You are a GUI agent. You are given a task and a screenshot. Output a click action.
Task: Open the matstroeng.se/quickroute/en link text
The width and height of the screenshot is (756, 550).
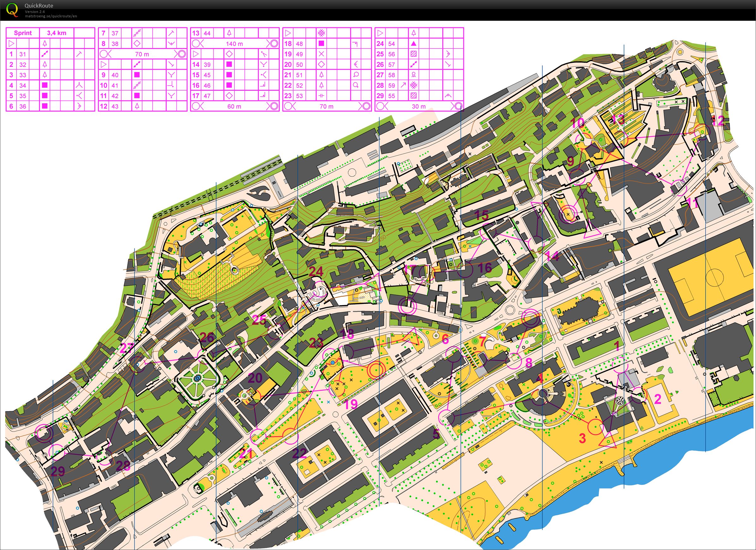click(51, 16)
